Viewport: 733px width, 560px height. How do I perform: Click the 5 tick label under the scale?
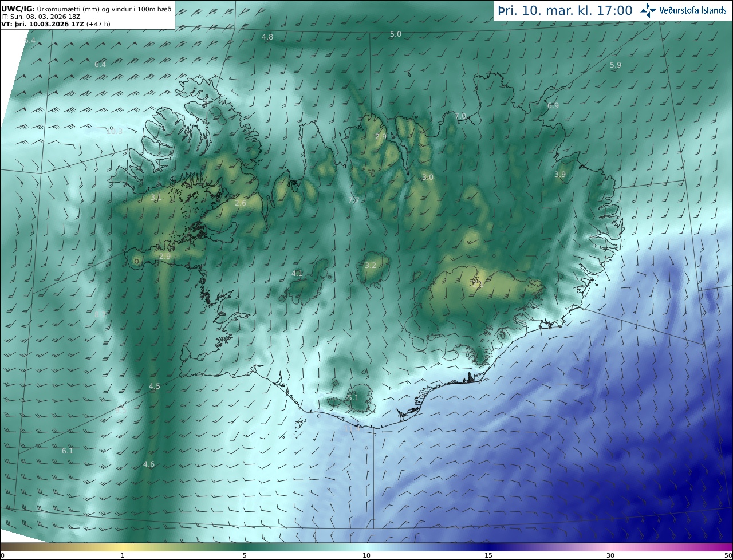pyautogui.click(x=245, y=555)
